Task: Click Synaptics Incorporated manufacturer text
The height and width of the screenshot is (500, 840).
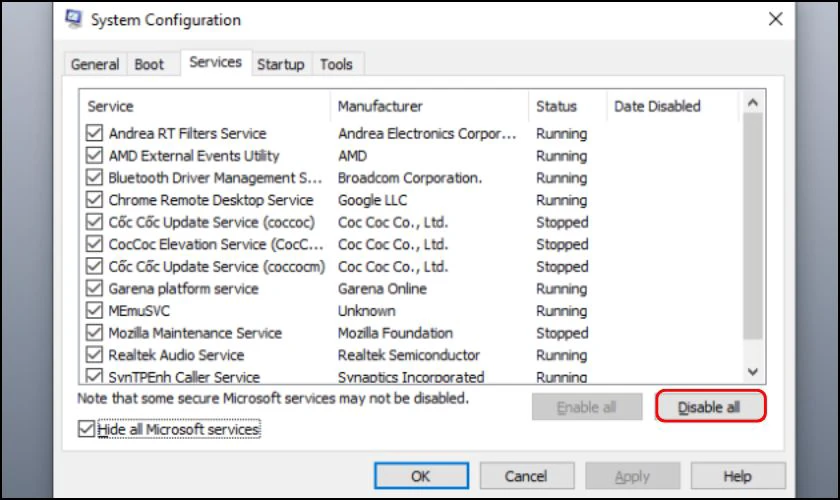Action: click(x=410, y=377)
